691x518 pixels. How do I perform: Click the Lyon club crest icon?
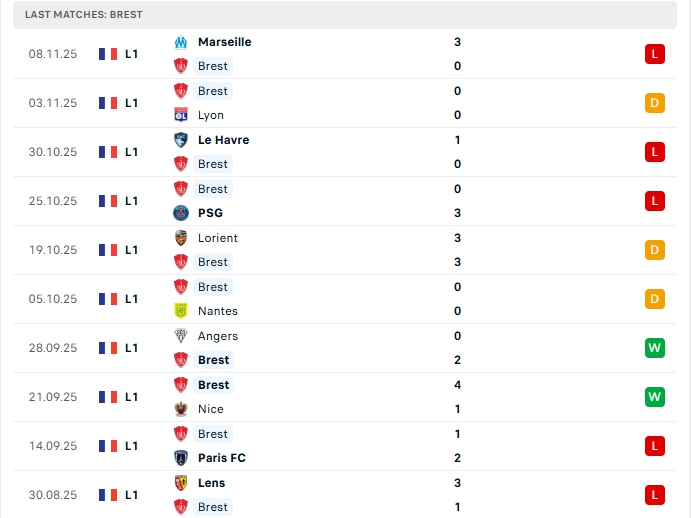(x=181, y=115)
